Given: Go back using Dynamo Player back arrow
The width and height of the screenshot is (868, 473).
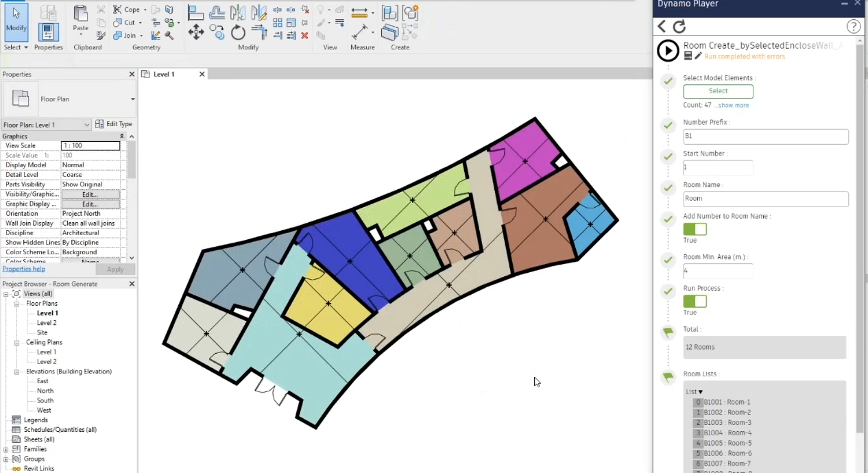Looking at the screenshot, I should pyautogui.click(x=662, y=27).
